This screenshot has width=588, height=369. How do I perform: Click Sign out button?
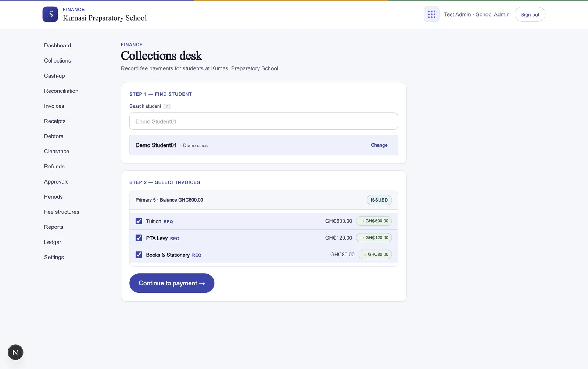530,14
